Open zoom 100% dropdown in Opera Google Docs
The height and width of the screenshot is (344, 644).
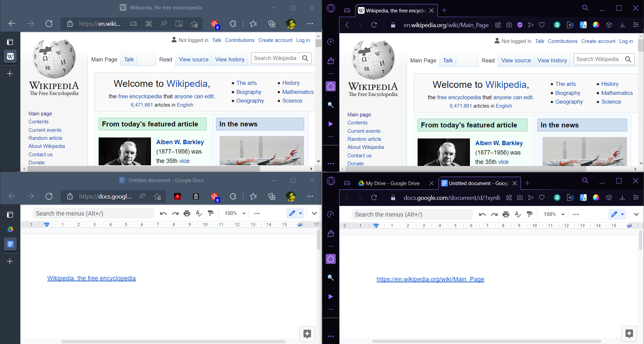tap(554, 214)
